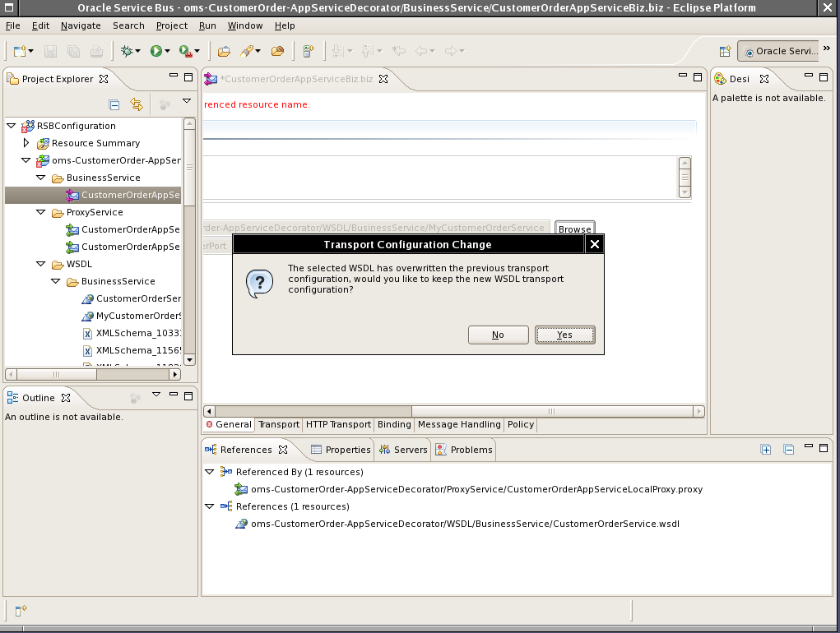Screen dimensions: 840x633
Task: Click Expand All in References view
Action: tap(766, 450)
